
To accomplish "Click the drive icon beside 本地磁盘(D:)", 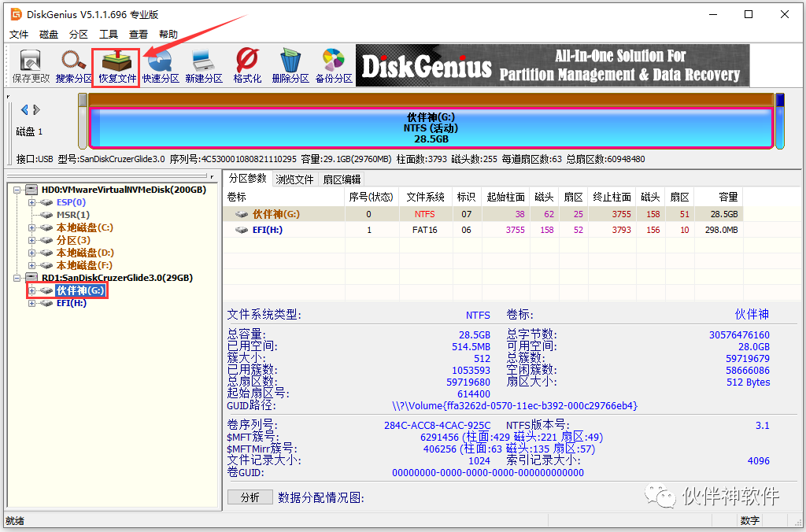I will click(x=46, y=253).
